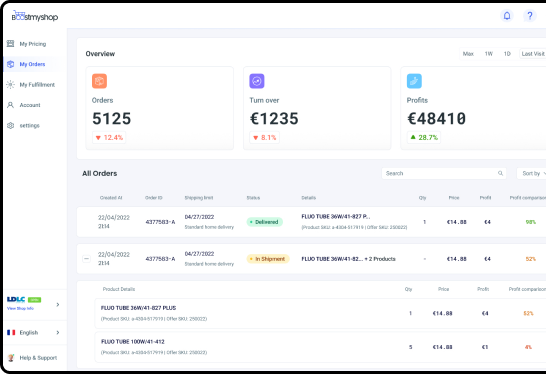Click the search magnifier icon
Image resolution: width=546 pixels, height=374 pixels.
[x=500, y=173]
